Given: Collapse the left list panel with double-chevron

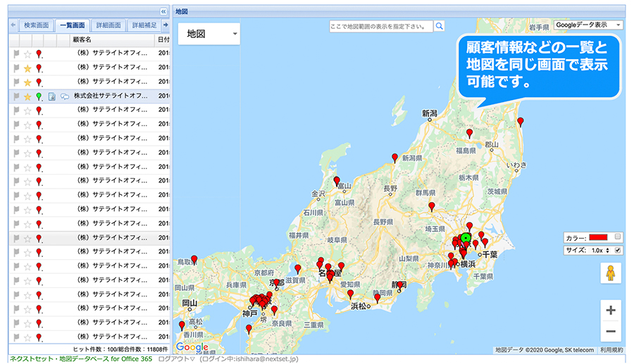Looking at the screenshot, I should click(163, 11).
